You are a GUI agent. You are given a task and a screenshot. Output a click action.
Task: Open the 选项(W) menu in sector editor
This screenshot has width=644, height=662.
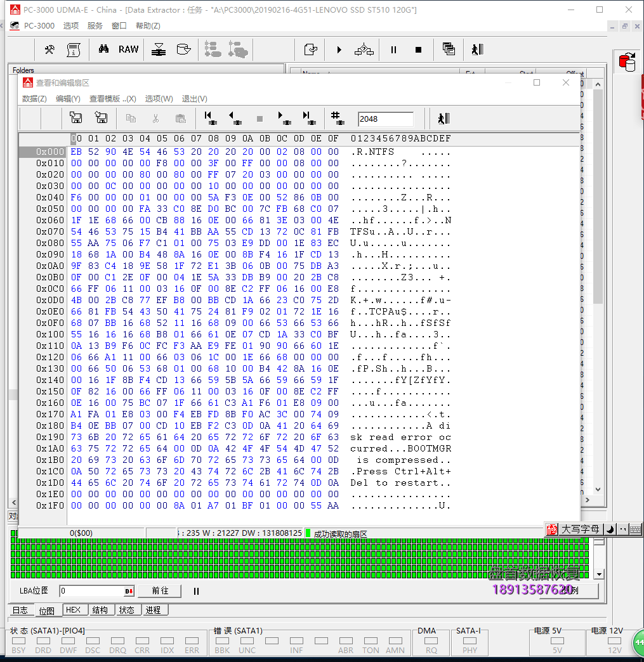click(159, 99)
